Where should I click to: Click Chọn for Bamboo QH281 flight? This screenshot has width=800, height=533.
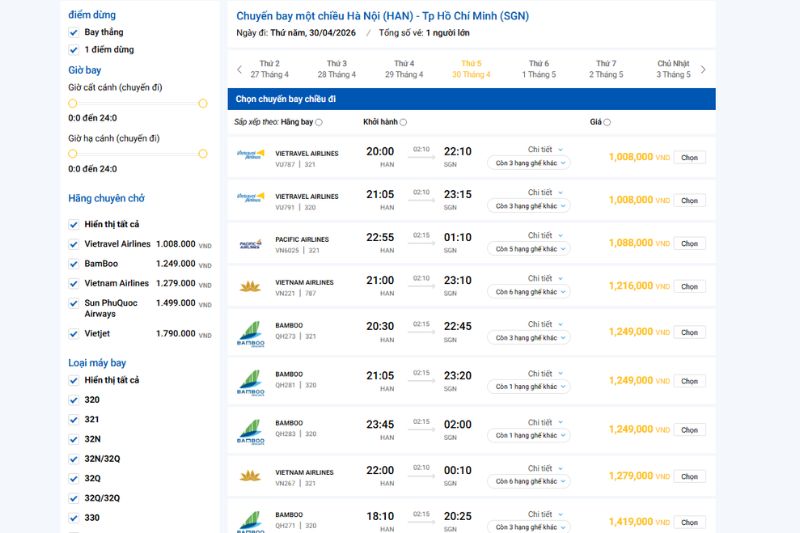pyautogui.click(x=689, y=381)
